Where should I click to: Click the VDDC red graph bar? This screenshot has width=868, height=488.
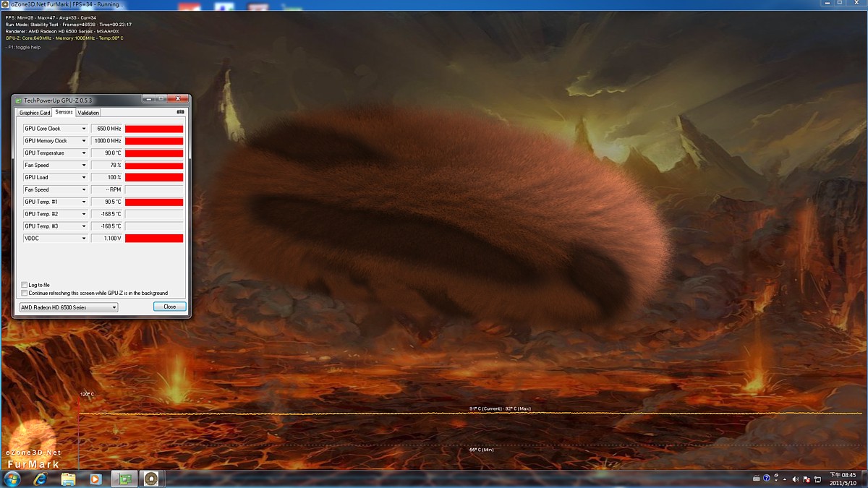tap(154, 239)
